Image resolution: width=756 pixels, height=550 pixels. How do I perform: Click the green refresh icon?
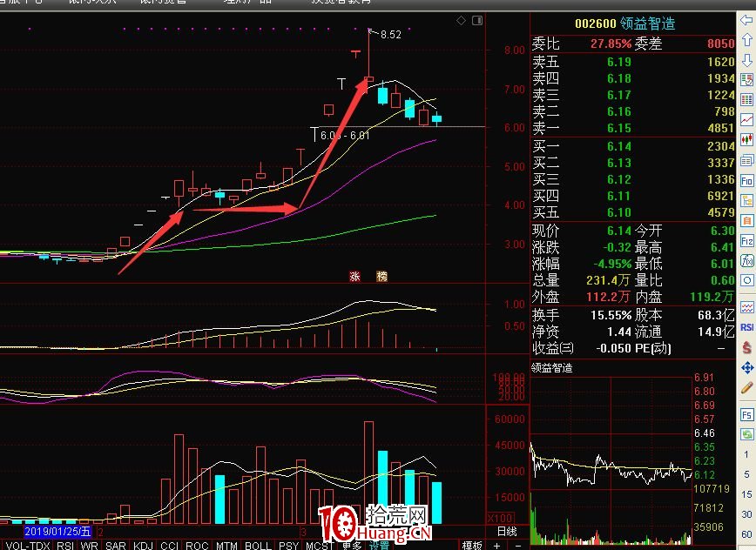click(x=746, y=434)
